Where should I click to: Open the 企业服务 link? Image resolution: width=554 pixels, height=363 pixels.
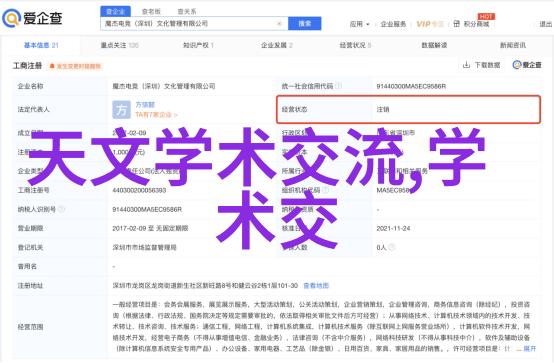coord(393,24)
